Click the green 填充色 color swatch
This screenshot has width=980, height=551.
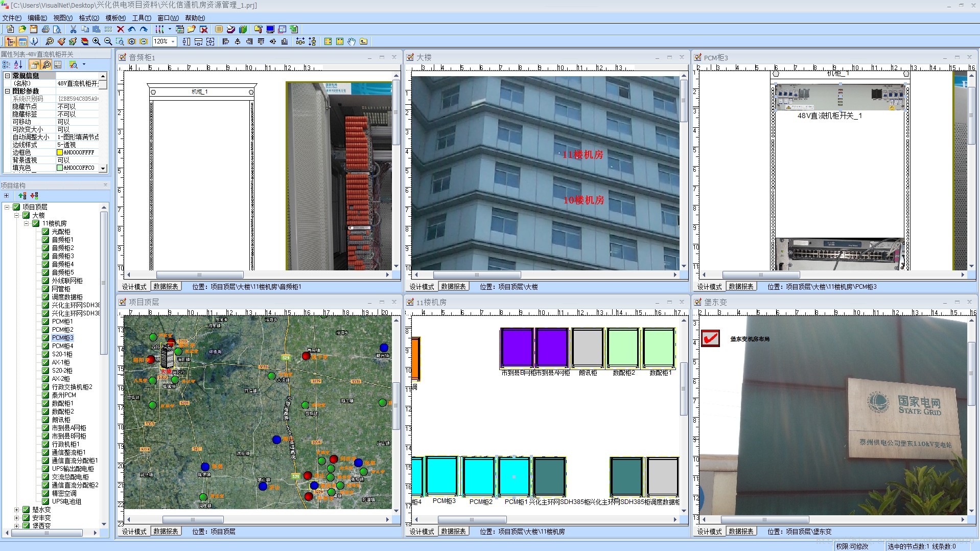(x=60, y=168)
